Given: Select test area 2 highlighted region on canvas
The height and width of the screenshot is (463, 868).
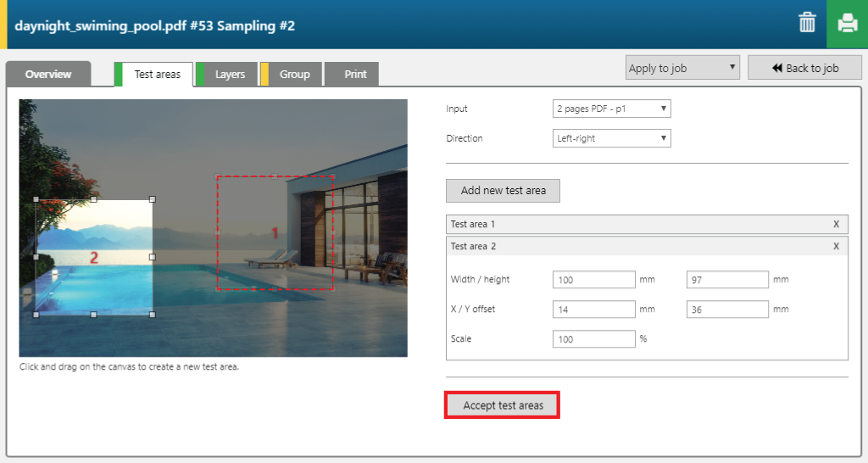Looking at the screenshot, I should [x=94, y=257].
